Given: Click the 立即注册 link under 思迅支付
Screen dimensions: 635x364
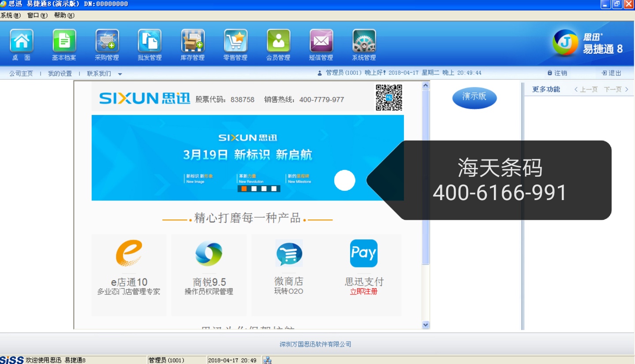Looking at the screenshot, I should tap(364, 292).
